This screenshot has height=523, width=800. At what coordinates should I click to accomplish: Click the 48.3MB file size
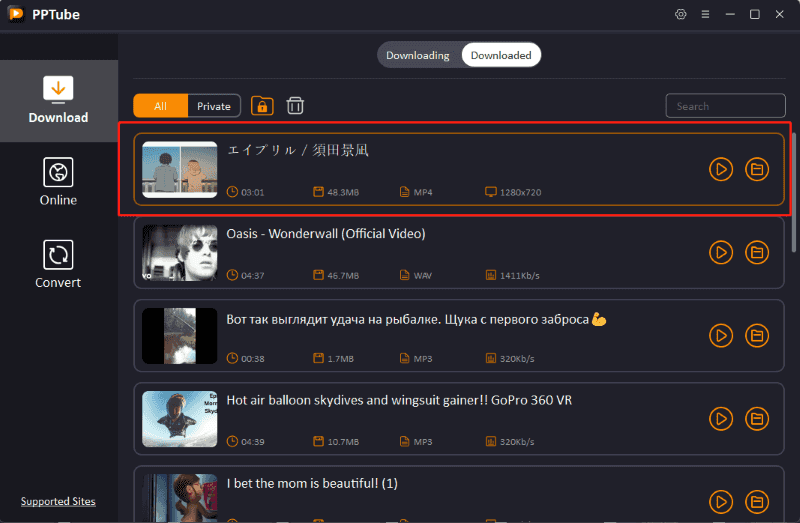point(343,192)
